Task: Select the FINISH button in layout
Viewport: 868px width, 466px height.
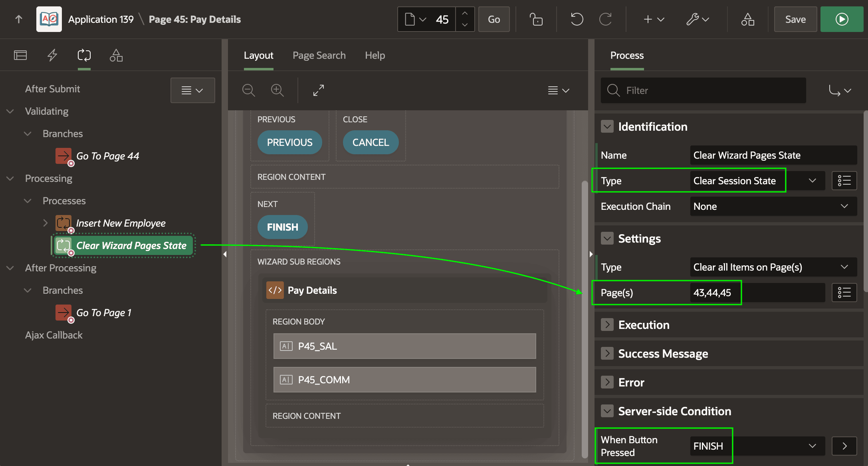Action: (282, 227)
